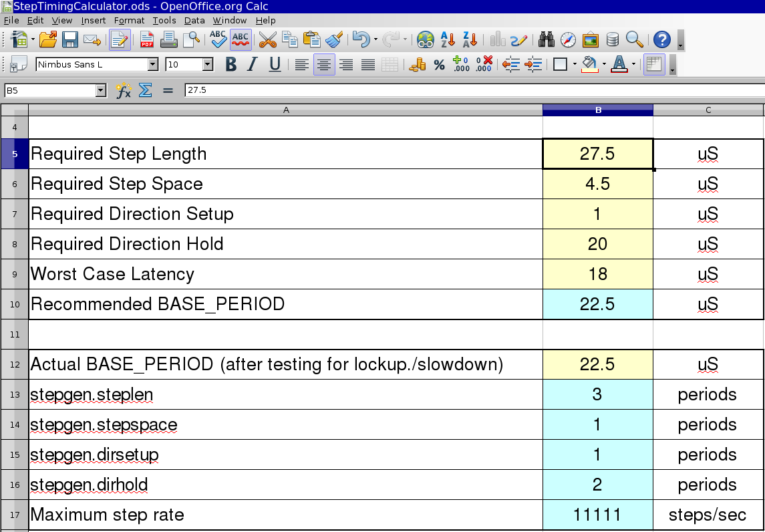Open the Tools menu

(x=164, y=21)
